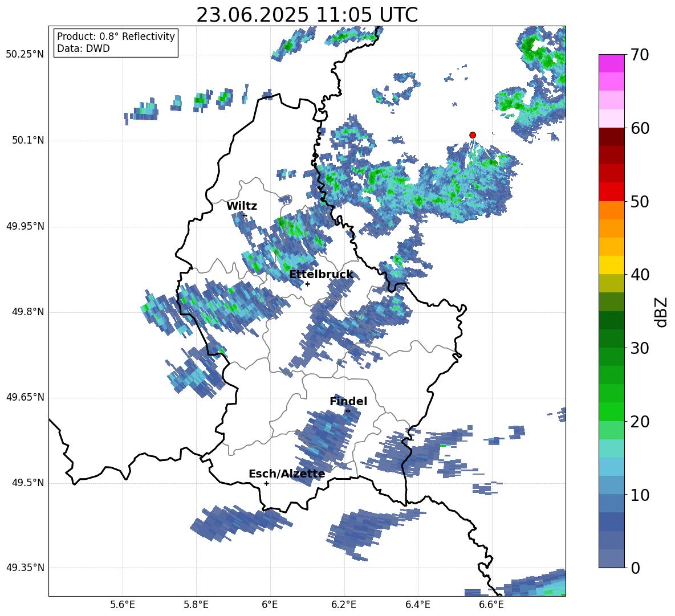Click the 6.4°E longitude label
Viewport: 675px width, 616px height.
click(x=417, y=605)
